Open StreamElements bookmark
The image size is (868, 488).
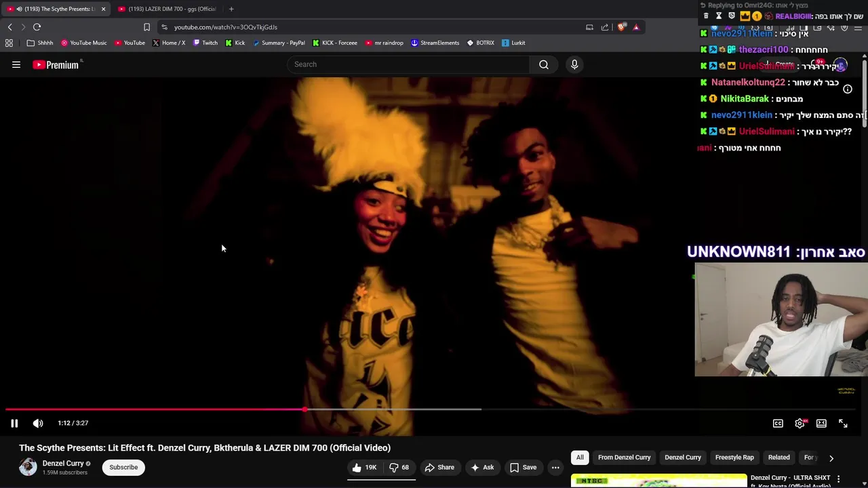click(435, 43)
